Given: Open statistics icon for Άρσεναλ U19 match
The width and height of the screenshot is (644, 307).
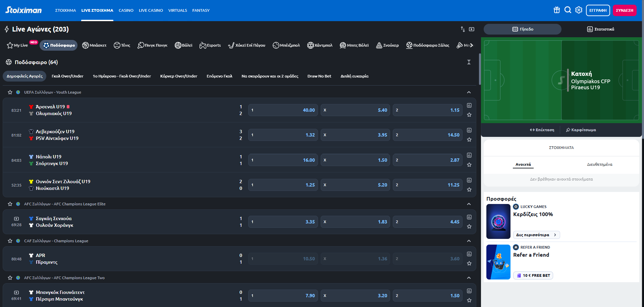Looking at the screenshot, I should pyautogui.click(x=469, y=105).
